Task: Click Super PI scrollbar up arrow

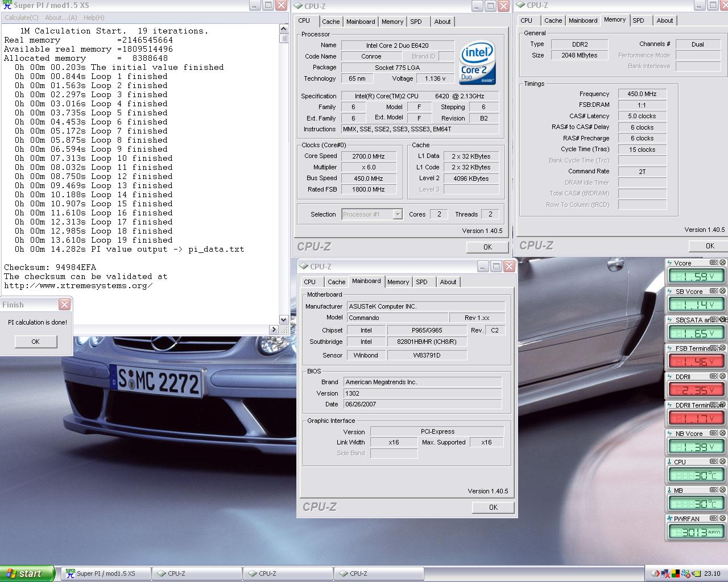Action: [284, 28]
